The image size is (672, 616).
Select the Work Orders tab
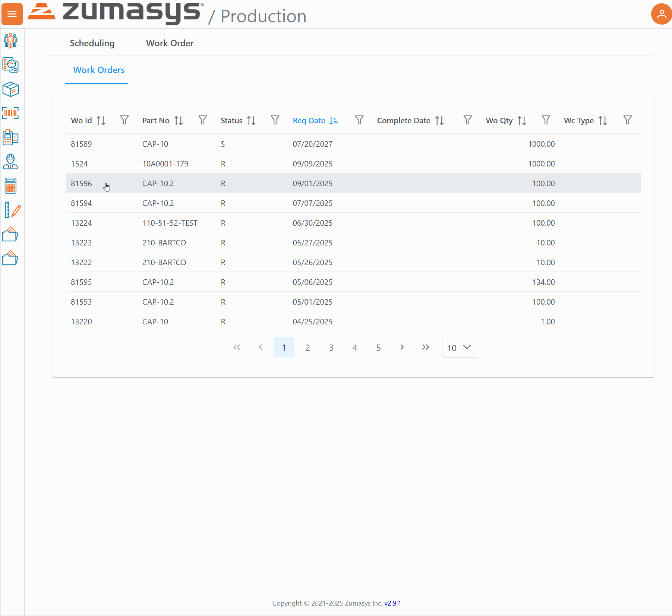point(99,70)
